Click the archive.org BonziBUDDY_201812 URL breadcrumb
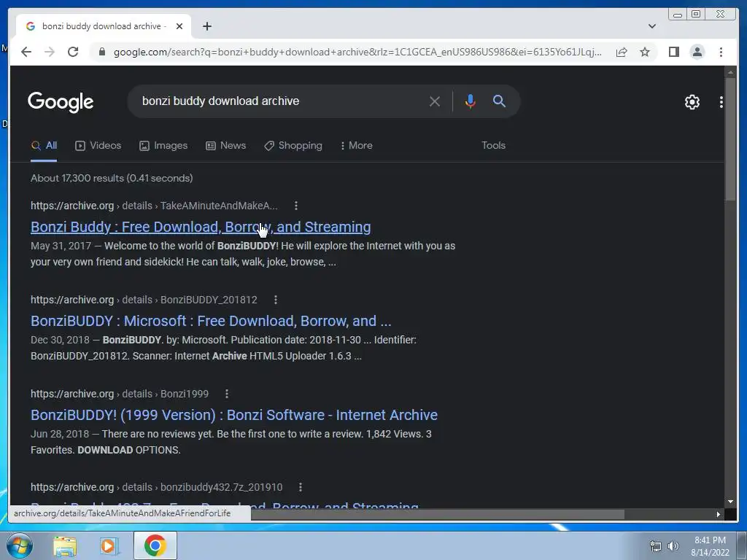747x560 pixels. 144,300
